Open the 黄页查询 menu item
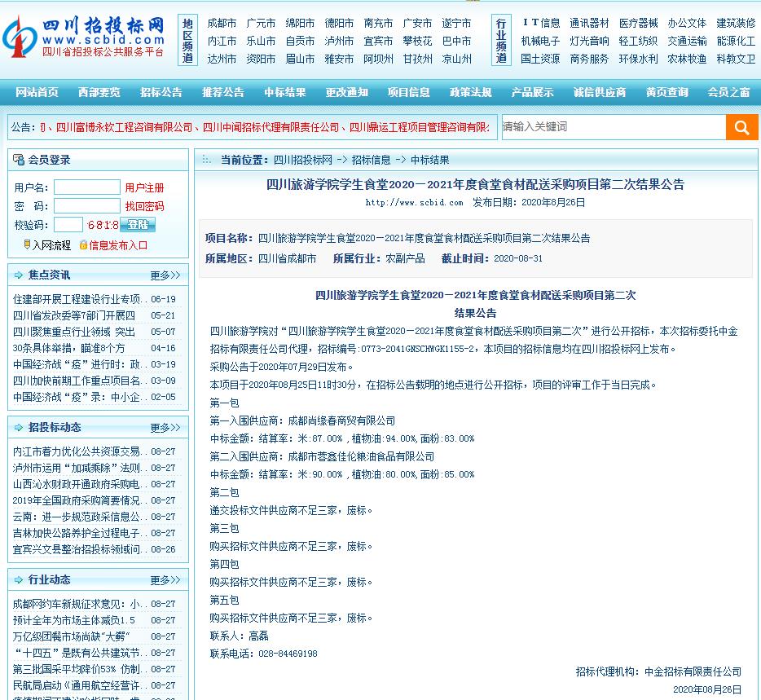The height and width of the screenshot is (700, 761). (x=666, y=92)
